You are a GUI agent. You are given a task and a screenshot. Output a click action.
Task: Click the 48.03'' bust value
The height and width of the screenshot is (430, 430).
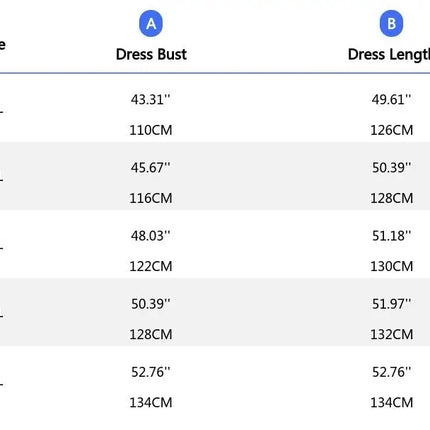[151, 236]
